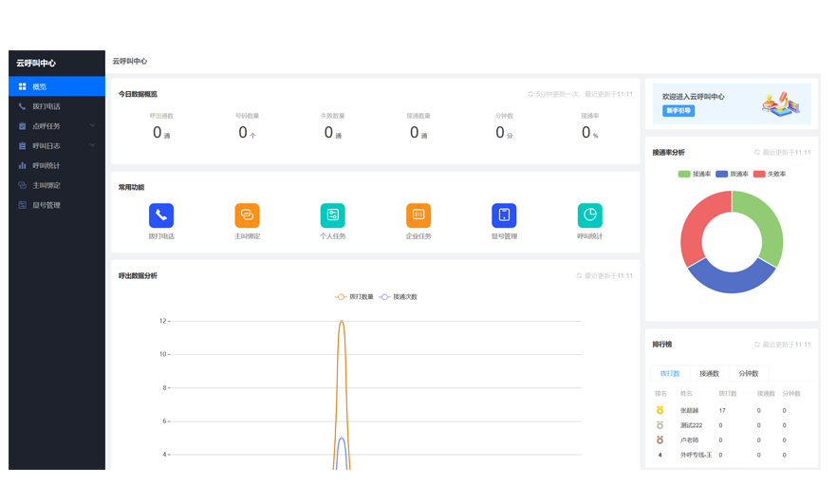
Task: Click the 新手引导 button
Action: 679,111
